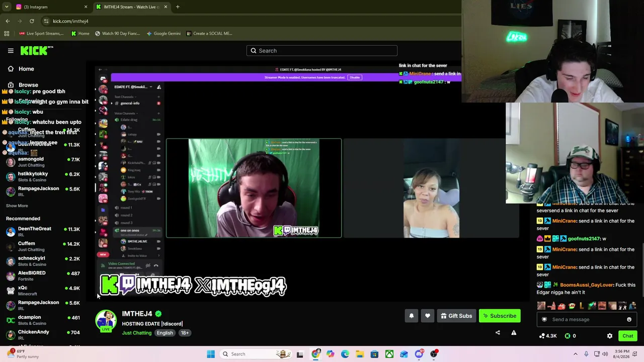Click the green Chat send button

click(628, 336)
